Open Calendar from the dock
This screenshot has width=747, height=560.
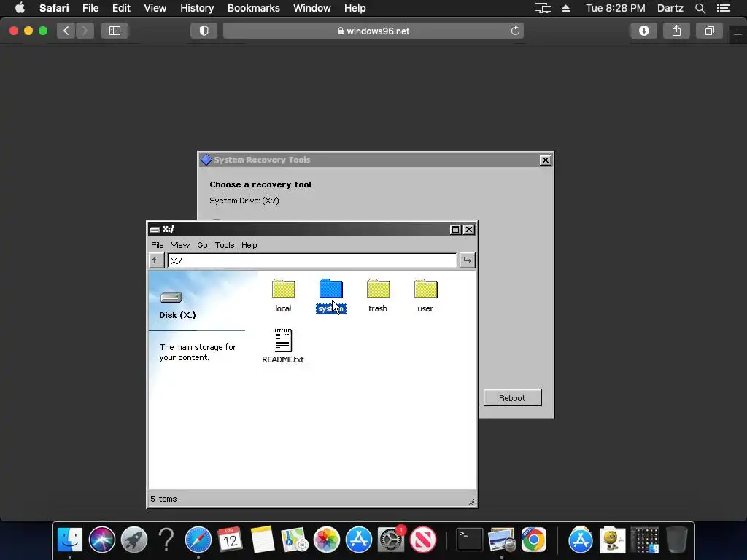230,540
